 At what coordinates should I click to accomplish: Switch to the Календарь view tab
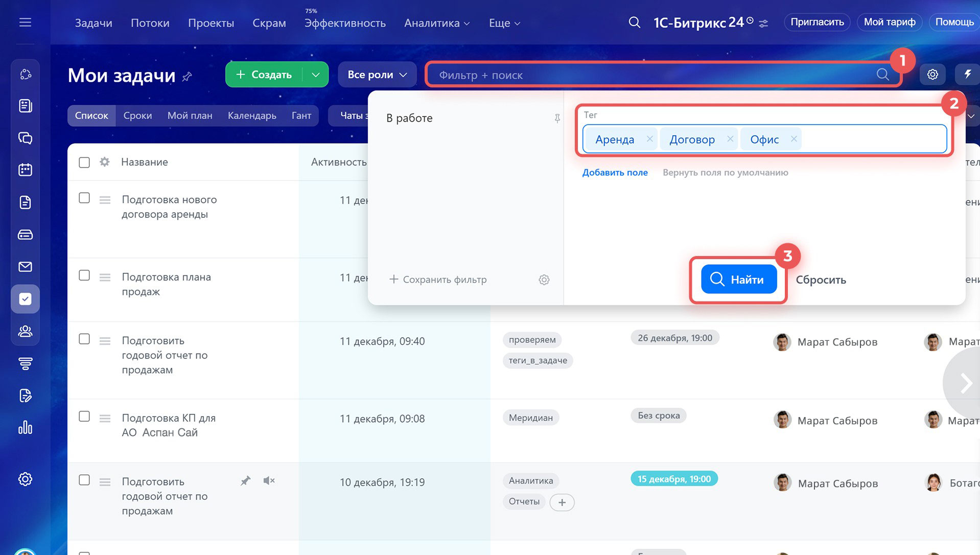252,115
